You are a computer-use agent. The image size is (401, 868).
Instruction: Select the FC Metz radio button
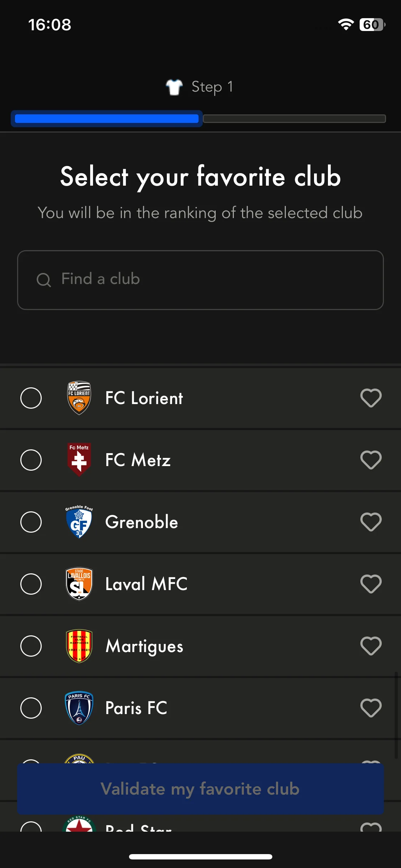pyautogui.click(x=31, y=460)
